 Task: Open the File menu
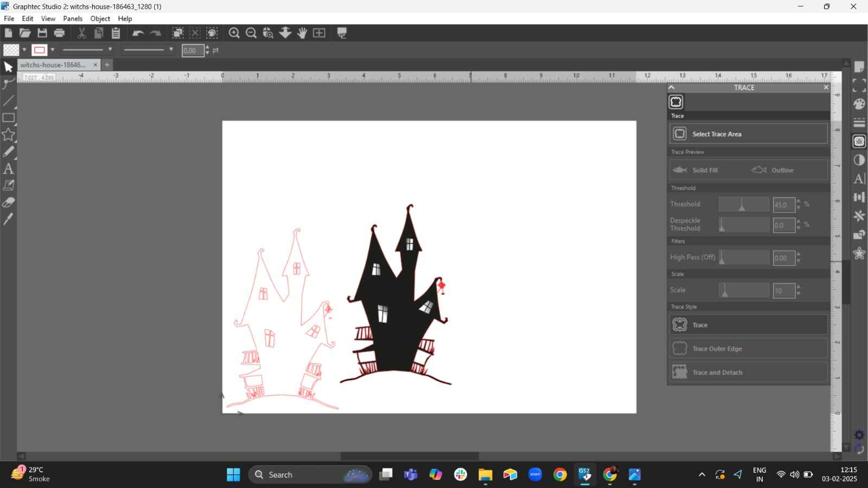click(9, 18)
